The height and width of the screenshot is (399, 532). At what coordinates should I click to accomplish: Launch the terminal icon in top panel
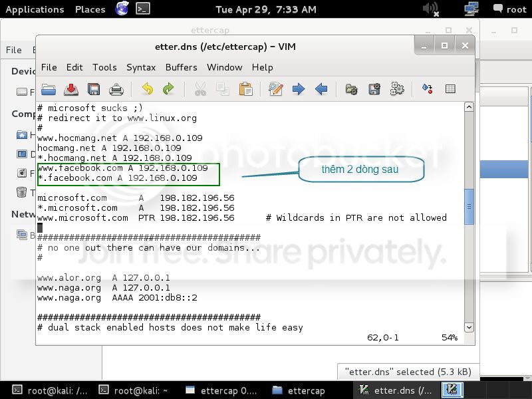point(143,9)
